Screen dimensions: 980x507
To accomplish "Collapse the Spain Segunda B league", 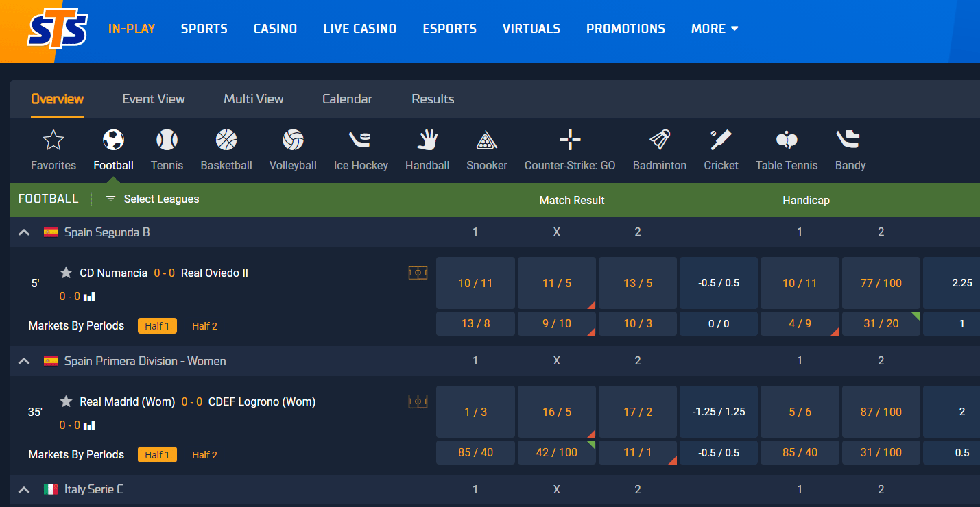I will 24,232.
